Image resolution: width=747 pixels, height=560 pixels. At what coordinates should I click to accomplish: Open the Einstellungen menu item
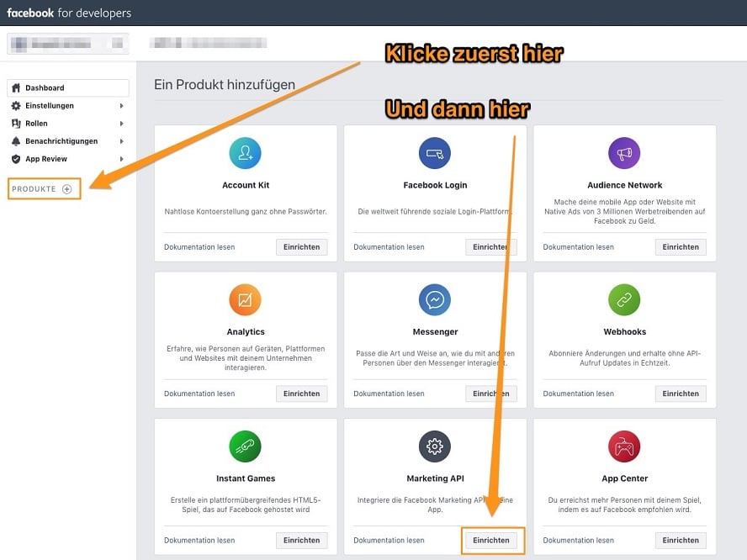tap(68, 106)
